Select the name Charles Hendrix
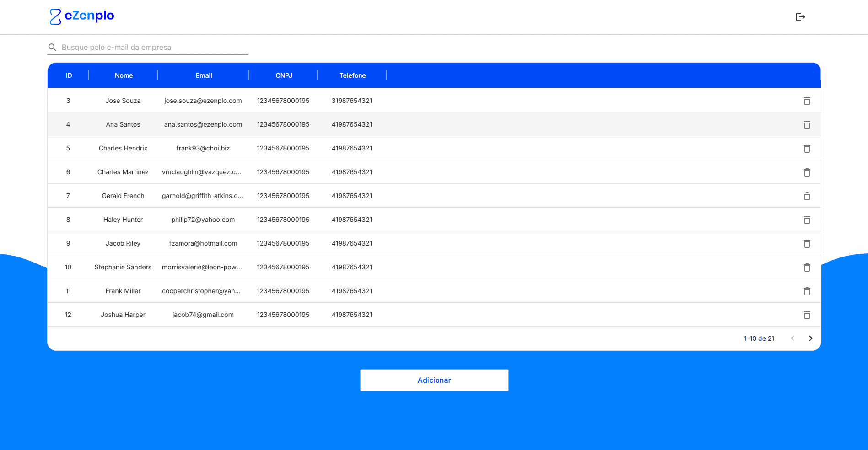This screenshot has width=868, height=450. pos(123,148)
